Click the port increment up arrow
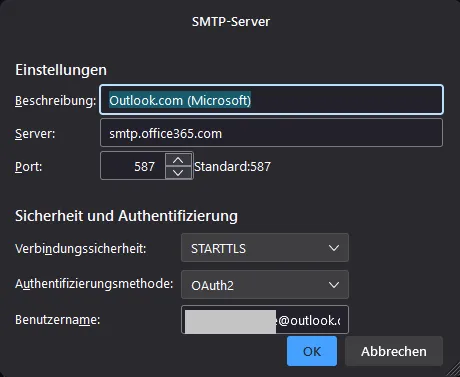The height and width of the screenshot is (377, 460). (x=178, y=160)
